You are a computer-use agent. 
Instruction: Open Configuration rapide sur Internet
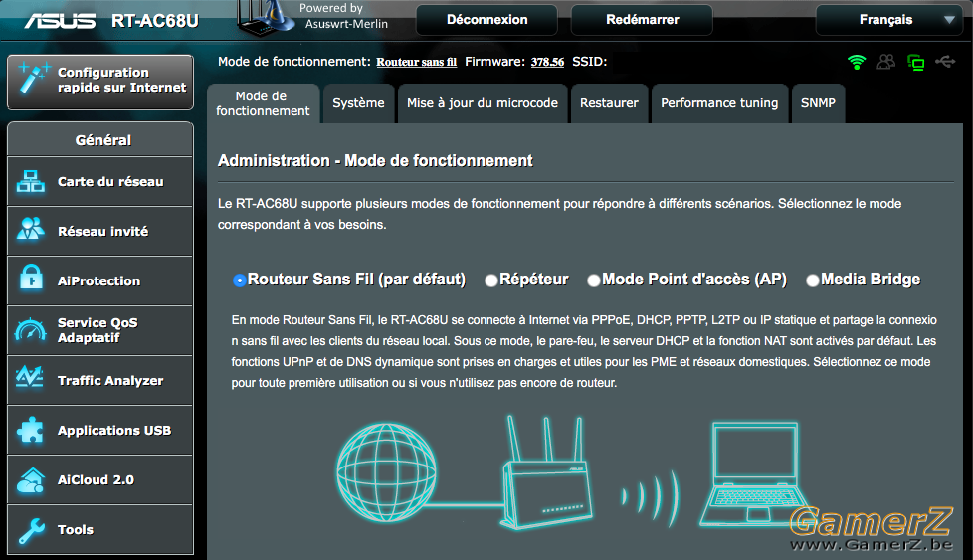click(100, 82)
